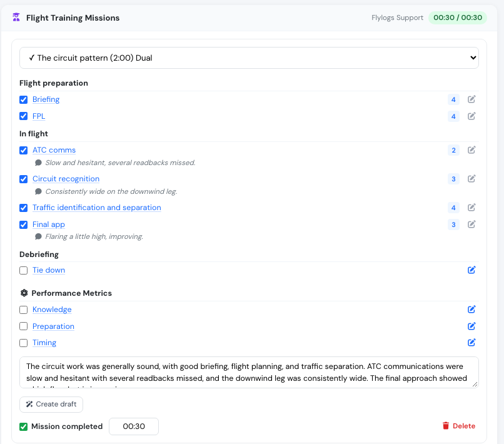Click the red trash icon beside Delete

[x=445, y=426]
